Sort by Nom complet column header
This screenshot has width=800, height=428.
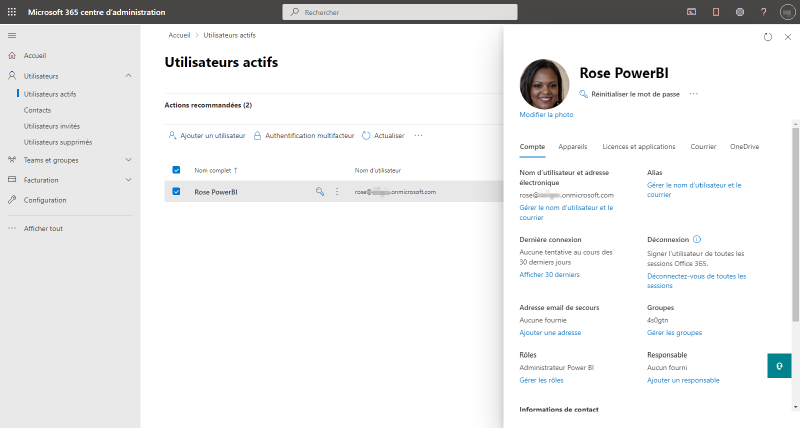[215, 170]
